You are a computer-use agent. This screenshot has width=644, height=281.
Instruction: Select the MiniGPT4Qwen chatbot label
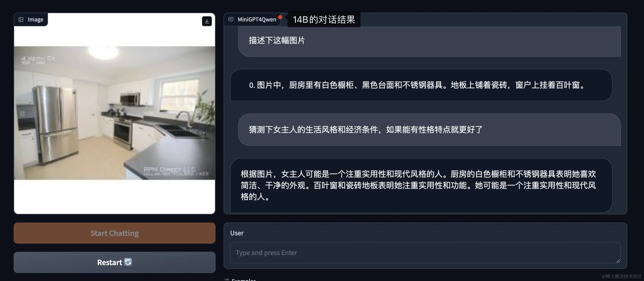point(257,19)
